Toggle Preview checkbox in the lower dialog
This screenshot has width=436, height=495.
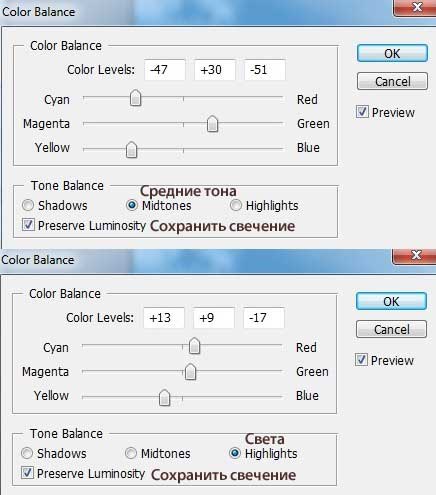tap(361, 360)
